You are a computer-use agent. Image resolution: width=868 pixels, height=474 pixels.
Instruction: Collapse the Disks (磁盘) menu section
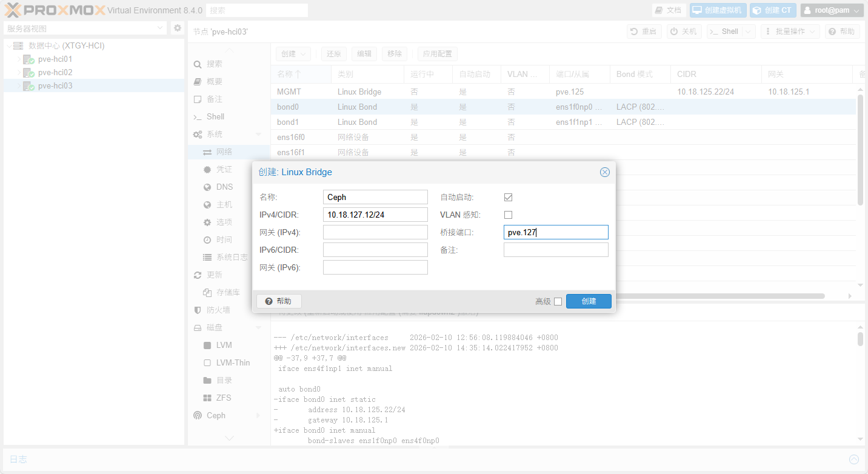[259, 327]
